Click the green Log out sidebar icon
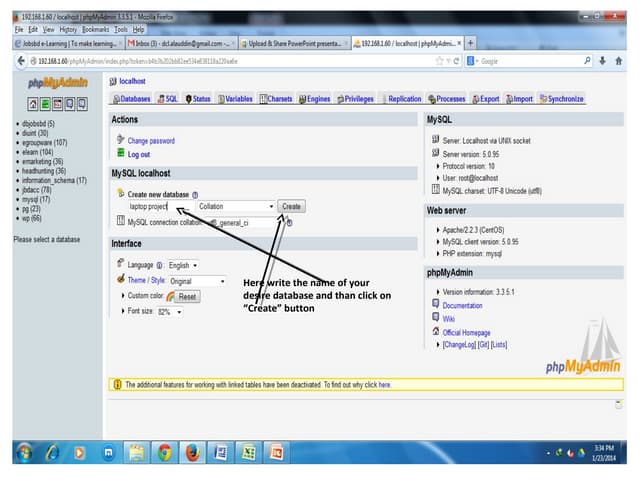 pyautogui.click(x=44, y=104)
